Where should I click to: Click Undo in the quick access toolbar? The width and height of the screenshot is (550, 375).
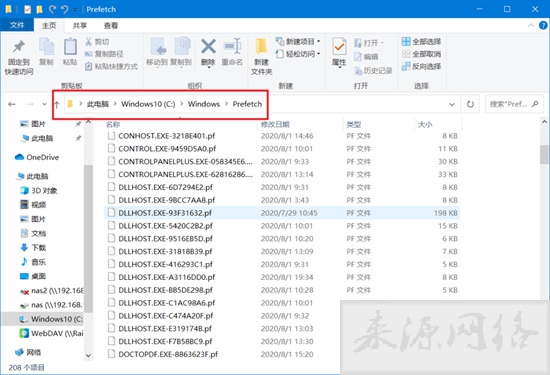[x=65, y=9]
